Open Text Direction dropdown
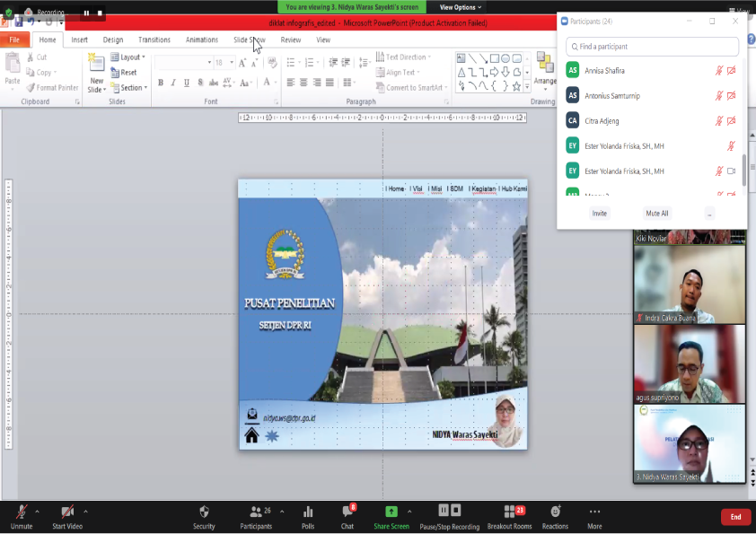Viewport: 756px width, 534px height. pos(403,57)
